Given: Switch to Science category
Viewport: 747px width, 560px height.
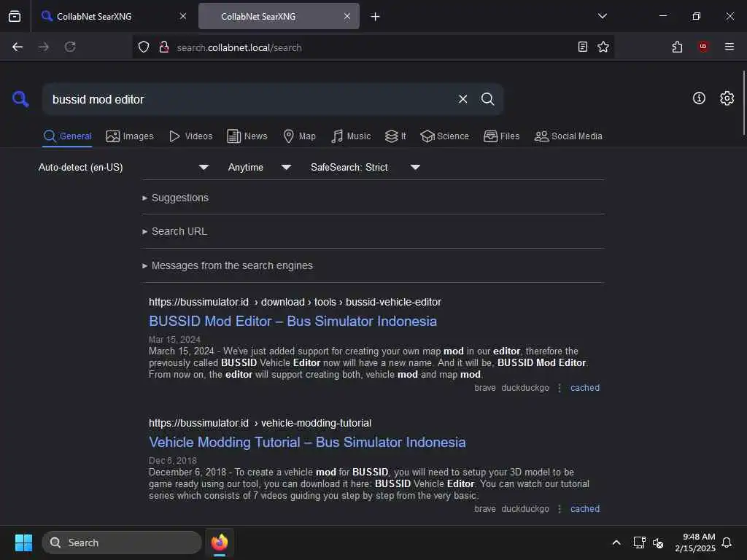Looking at the screenshot, I should click(x=444, y=136).
